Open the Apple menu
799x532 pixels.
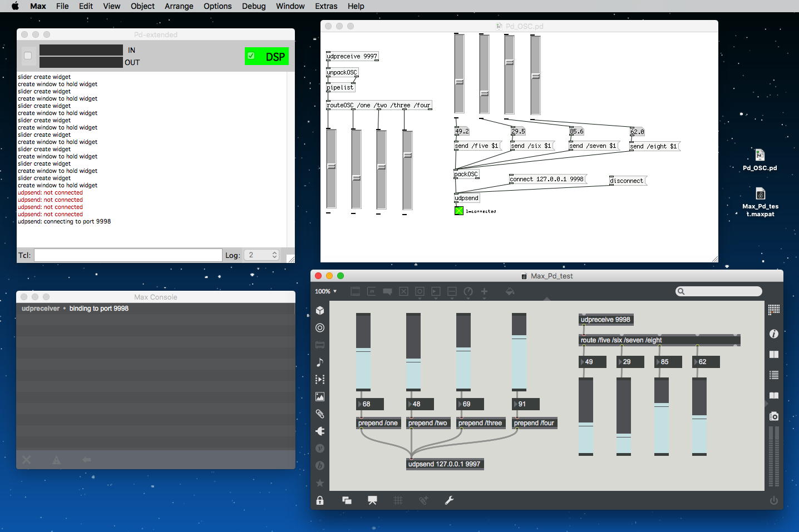click(16, 6)
